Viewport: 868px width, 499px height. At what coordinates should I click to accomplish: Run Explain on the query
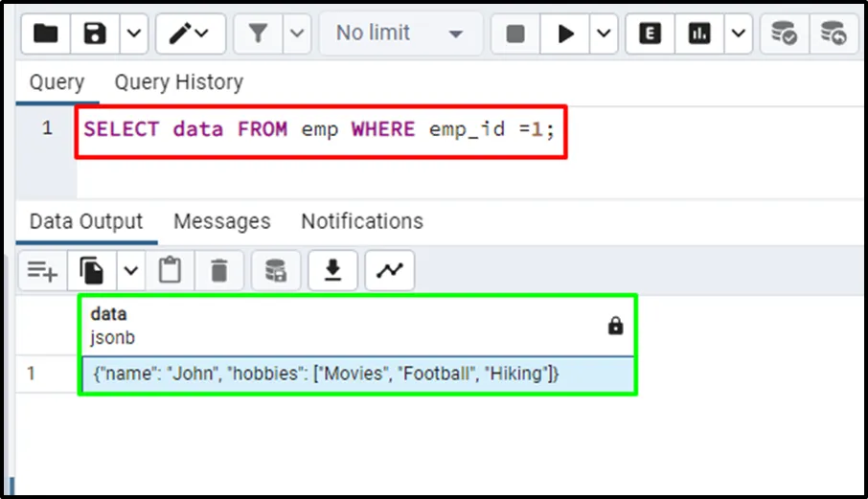651,34
